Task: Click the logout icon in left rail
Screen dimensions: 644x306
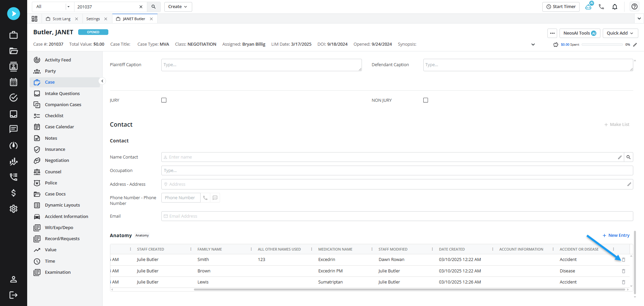Action: pos(13,295)
